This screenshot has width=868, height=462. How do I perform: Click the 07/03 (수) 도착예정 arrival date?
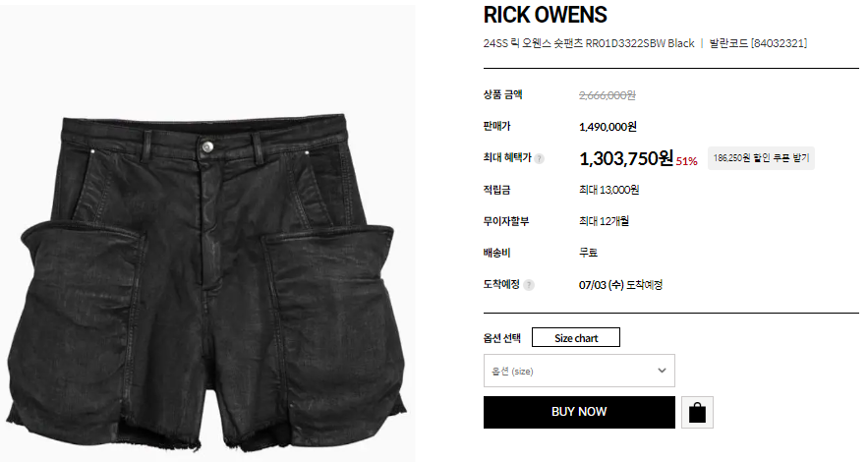coord(620,285)
